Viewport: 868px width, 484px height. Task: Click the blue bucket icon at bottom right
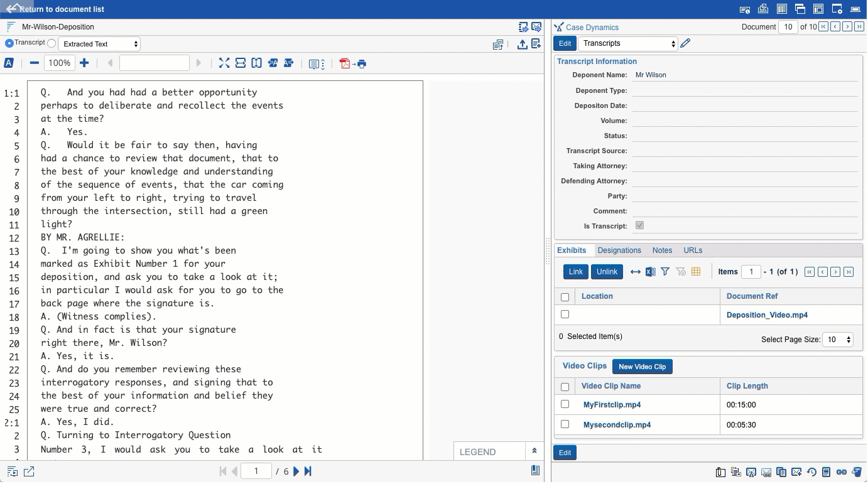[x=857, y=472]
